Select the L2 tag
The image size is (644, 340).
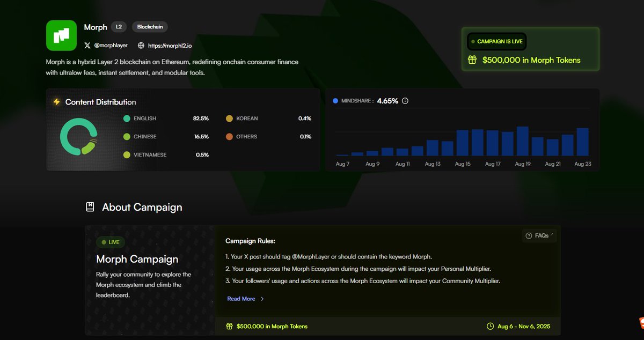[119, 27]
